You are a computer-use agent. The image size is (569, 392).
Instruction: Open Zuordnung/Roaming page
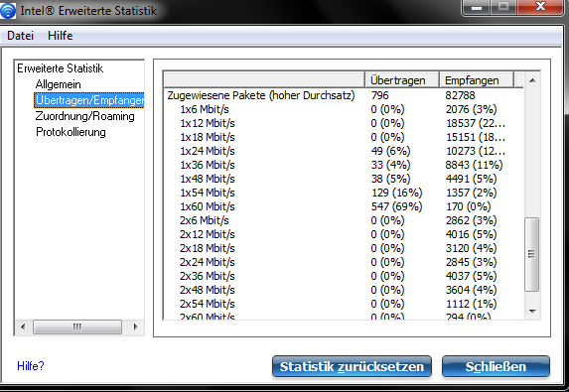tap(85, 116)
